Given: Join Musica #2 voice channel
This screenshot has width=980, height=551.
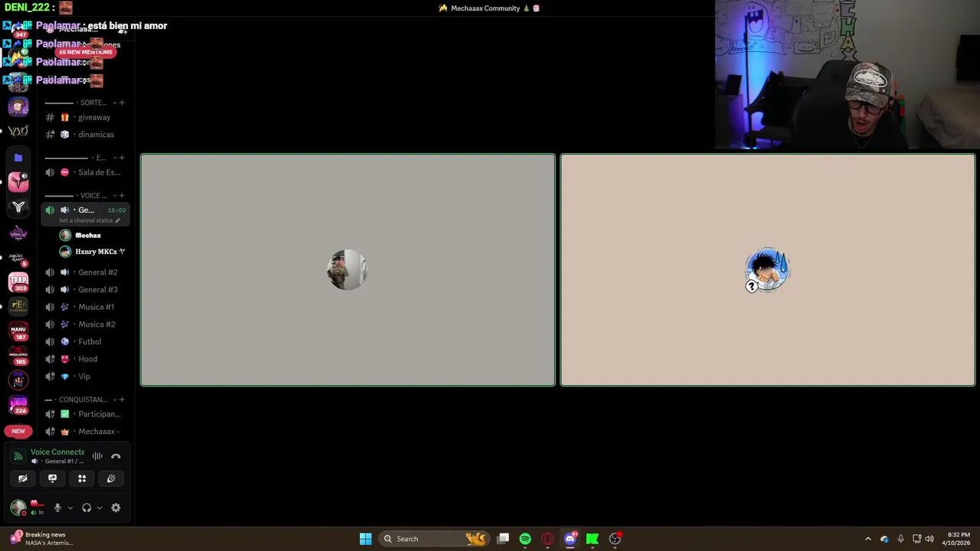Looking at the screenshot, I should coord(85,324).
